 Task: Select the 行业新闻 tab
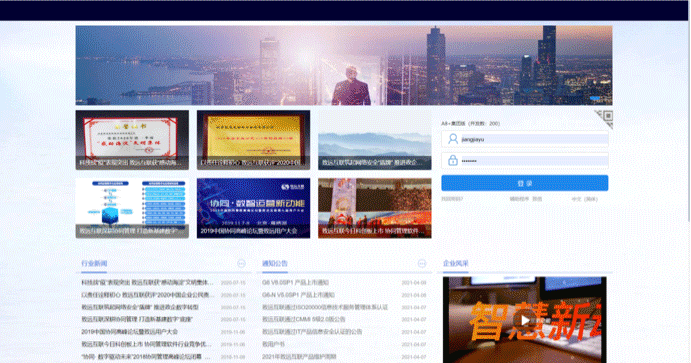pos(94,263)
